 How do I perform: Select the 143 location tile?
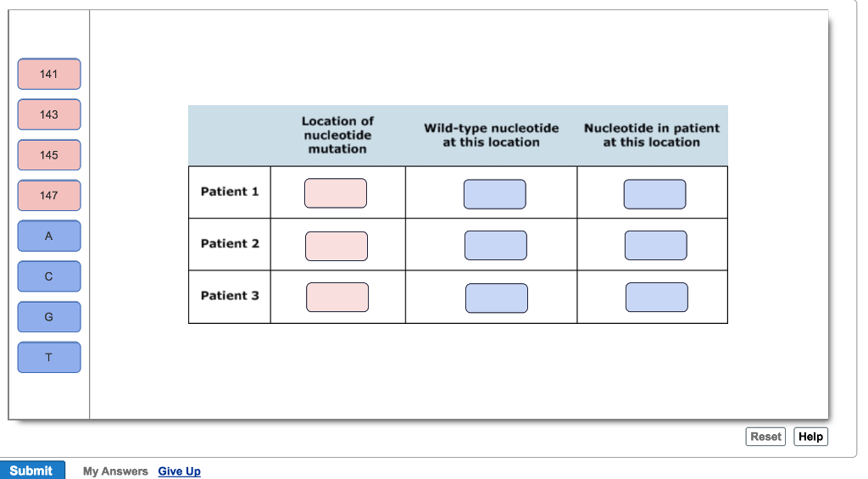click(48, 114)
